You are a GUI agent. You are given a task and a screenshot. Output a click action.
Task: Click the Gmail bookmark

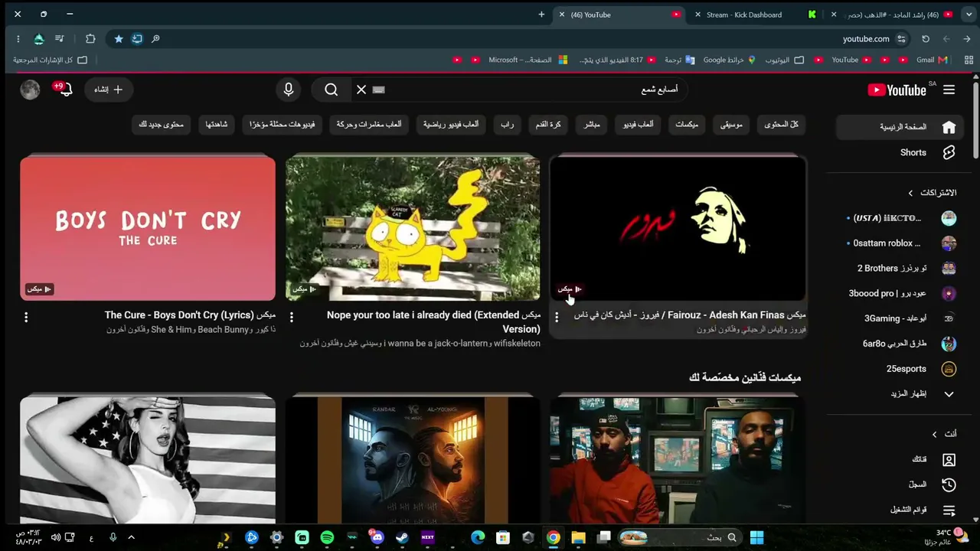932,60
